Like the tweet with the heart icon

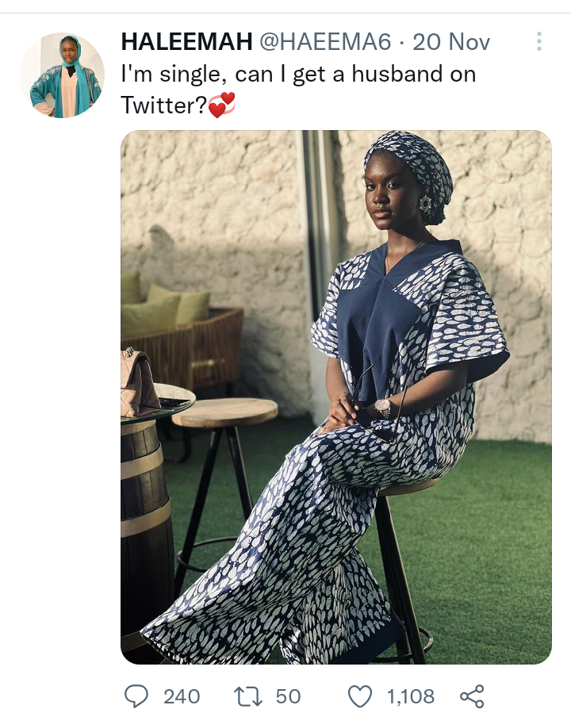point(360,696)
